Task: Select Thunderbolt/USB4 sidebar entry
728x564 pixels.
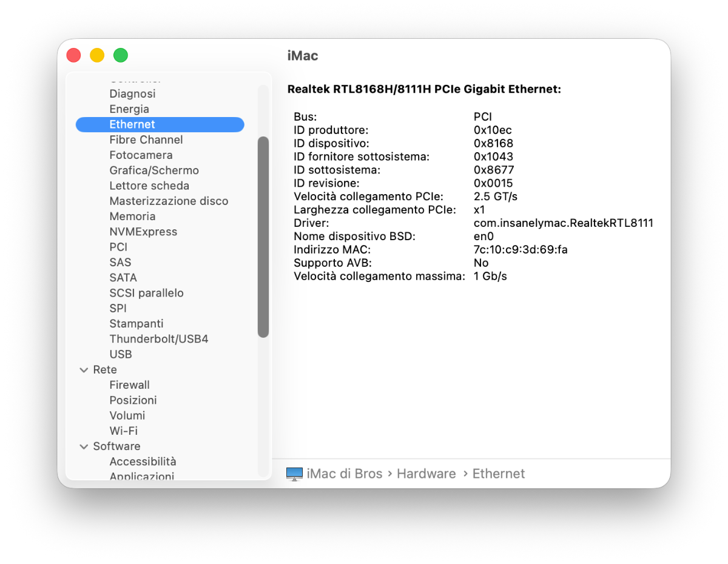Action: click(x=158, y=339)
